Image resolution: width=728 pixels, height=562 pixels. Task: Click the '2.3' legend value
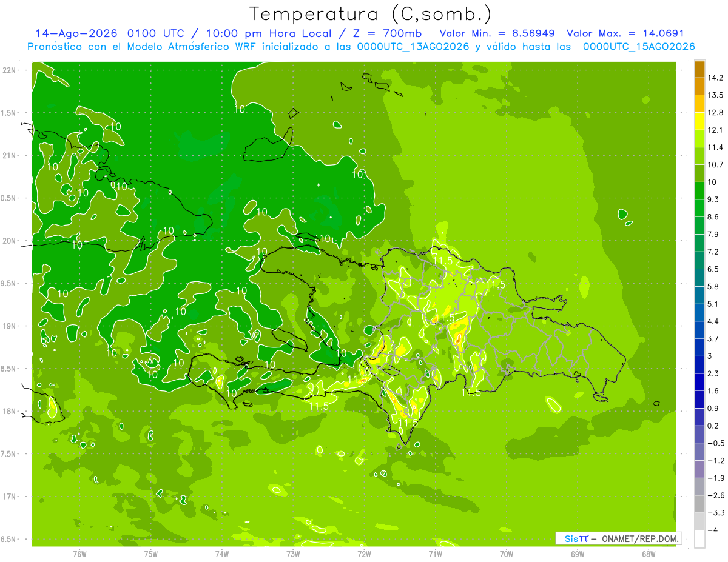713,373
